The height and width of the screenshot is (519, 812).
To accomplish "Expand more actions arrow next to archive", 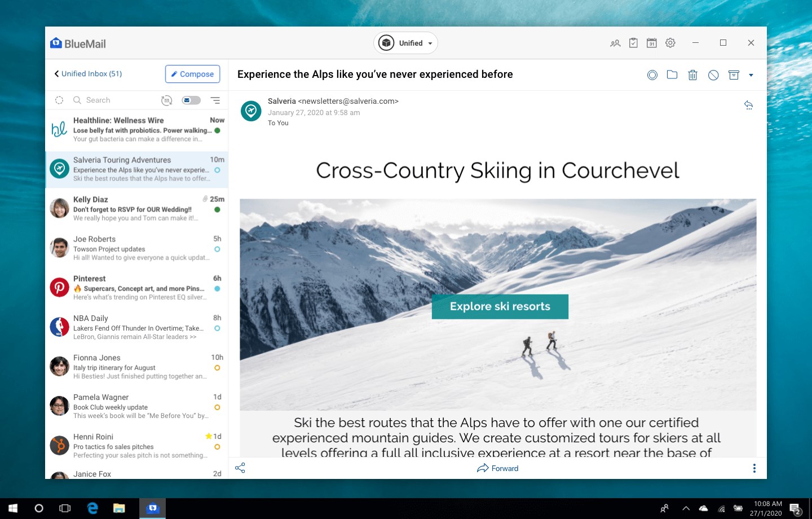I will 751,75.
